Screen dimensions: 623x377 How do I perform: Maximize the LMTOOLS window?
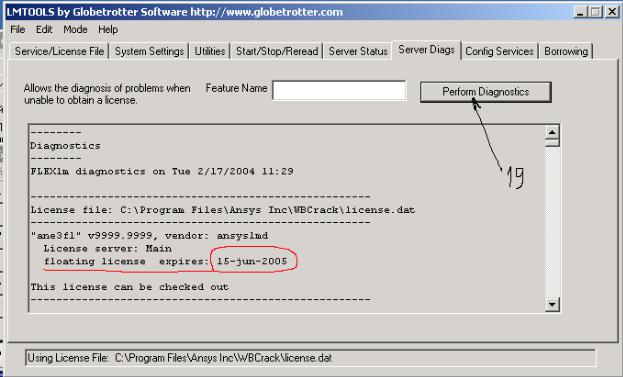point(596,12)
